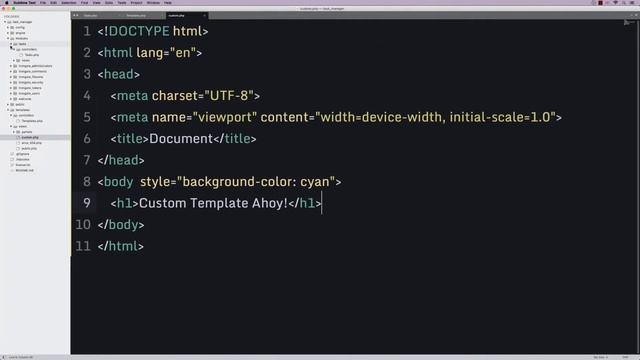Open the Find menu
The image size is (640, 360).
click(x=84, y=2)
